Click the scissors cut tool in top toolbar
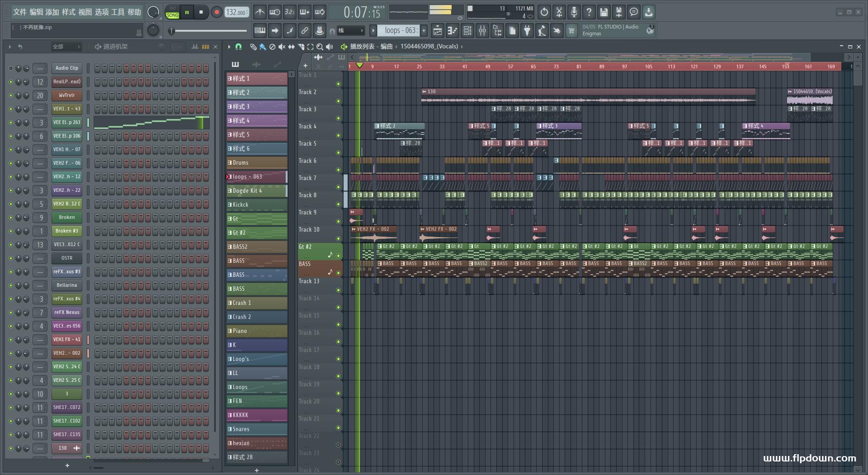 [x=559, y=12]
